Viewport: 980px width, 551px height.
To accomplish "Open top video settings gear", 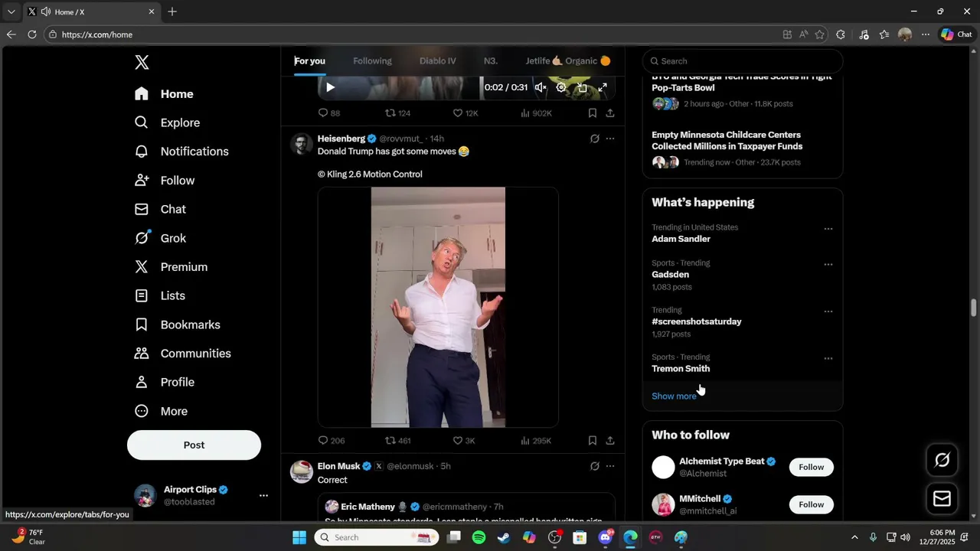I will click(561, 87).
